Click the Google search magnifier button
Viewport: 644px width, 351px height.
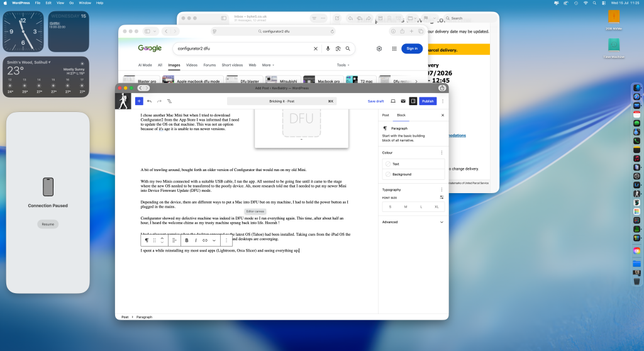click(x=348, y=48)
